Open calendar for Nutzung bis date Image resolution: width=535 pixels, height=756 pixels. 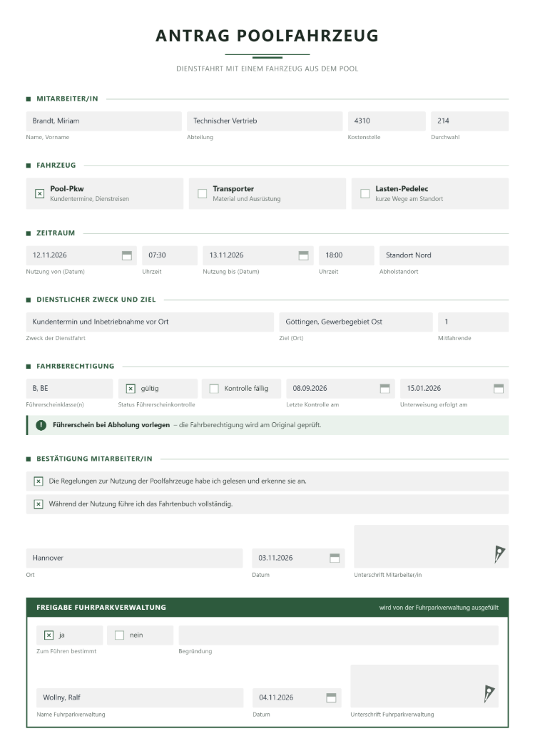pos(303,255)
